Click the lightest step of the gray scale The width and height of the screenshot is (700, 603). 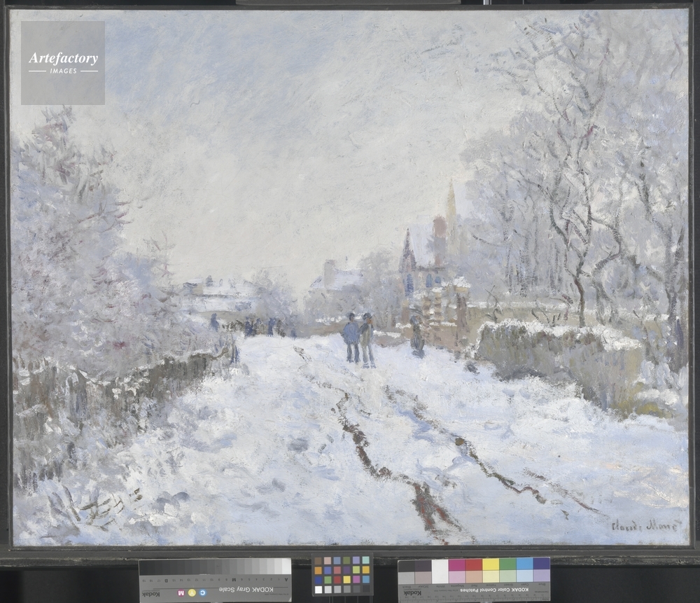point(285,567)
